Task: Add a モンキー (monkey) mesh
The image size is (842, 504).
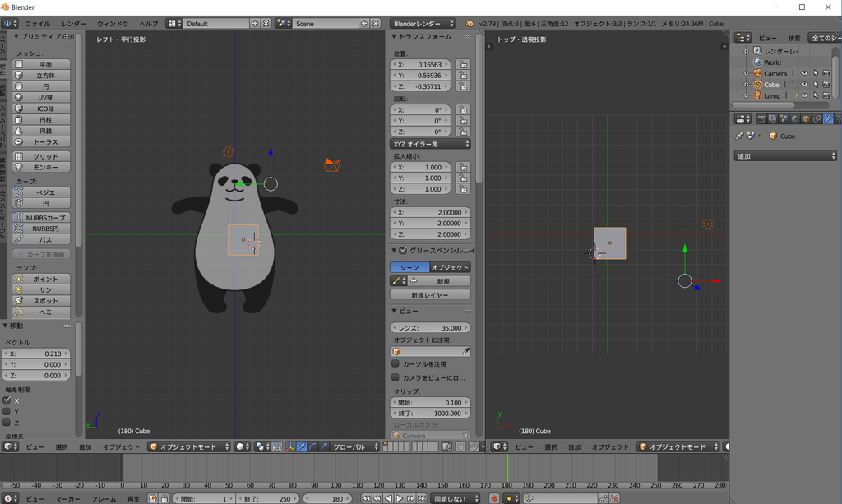Action: pyautogui.click(x=41, y=168)
